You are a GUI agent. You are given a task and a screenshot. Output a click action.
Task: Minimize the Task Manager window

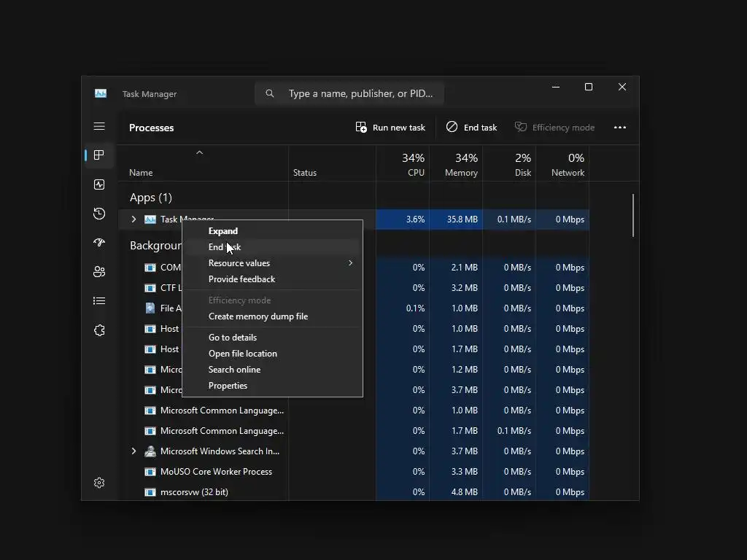tap(555, 87)
